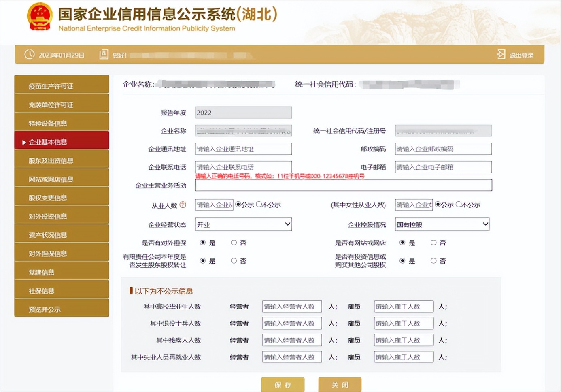
Task: Click the 保存 save button
Action: pyautogui.click(x=283, y=385)
